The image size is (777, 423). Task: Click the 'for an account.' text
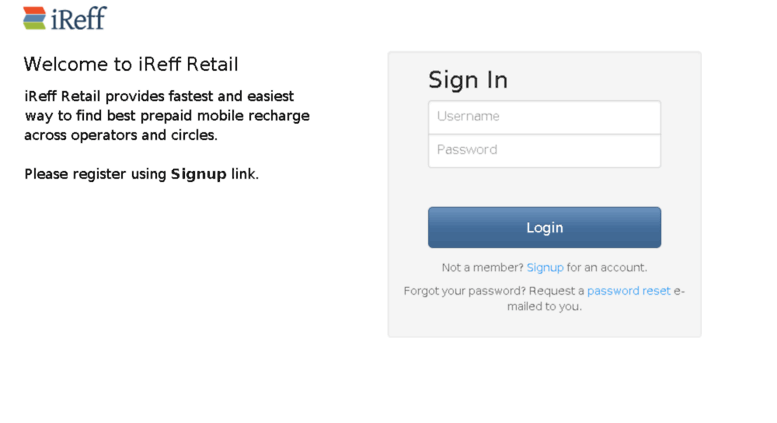coord(607,267)
